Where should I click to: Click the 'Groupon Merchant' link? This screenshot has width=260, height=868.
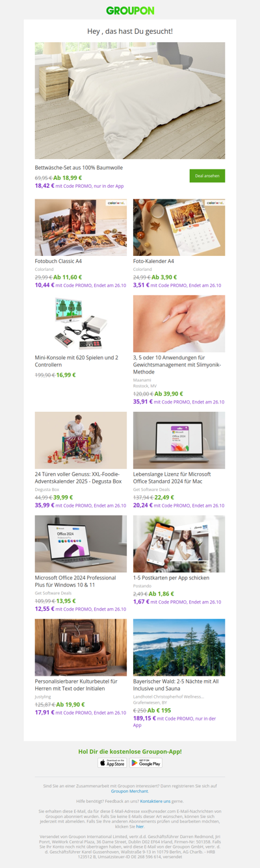pyautogui.click(x=130, y=791)
